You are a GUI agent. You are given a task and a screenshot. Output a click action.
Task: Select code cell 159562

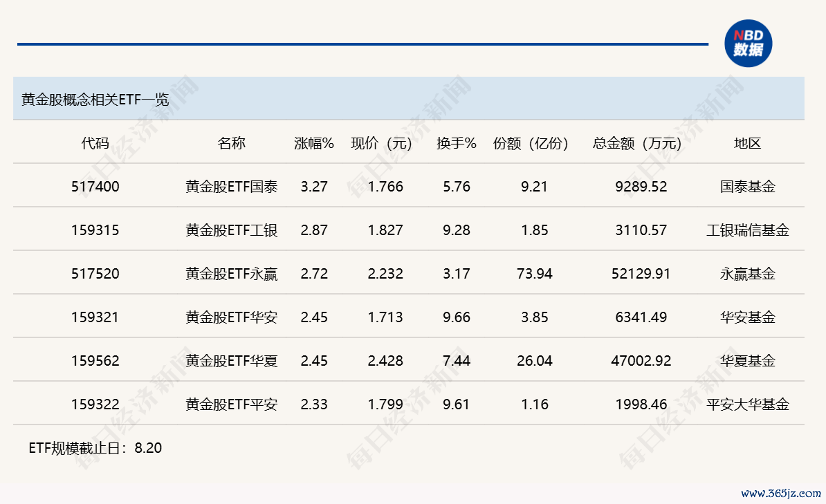tap(95, 361)
